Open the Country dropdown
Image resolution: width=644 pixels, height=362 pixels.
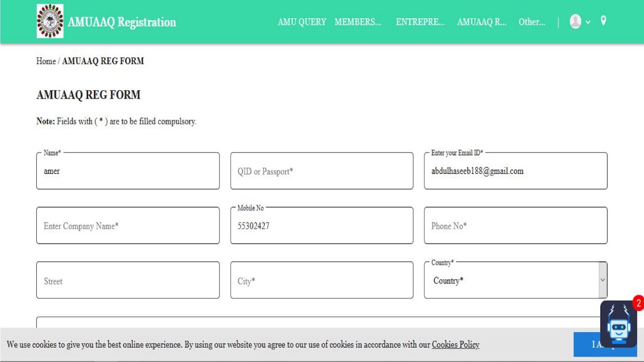(x=515, y=281)
